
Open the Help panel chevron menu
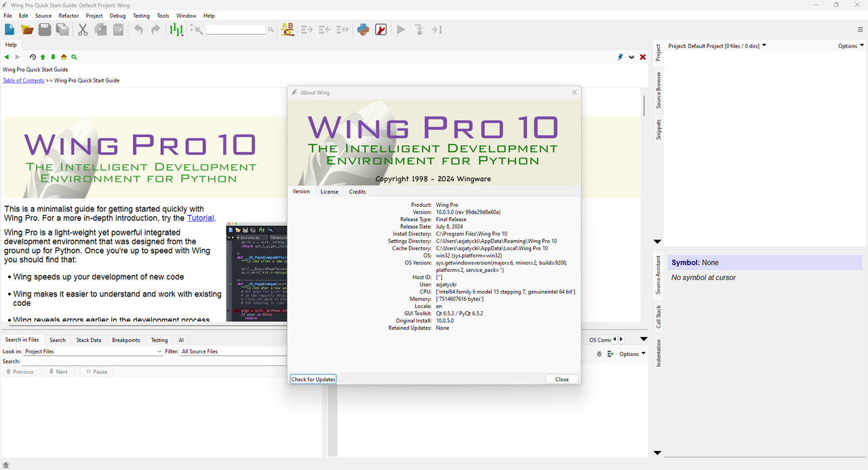coord(631,58)
